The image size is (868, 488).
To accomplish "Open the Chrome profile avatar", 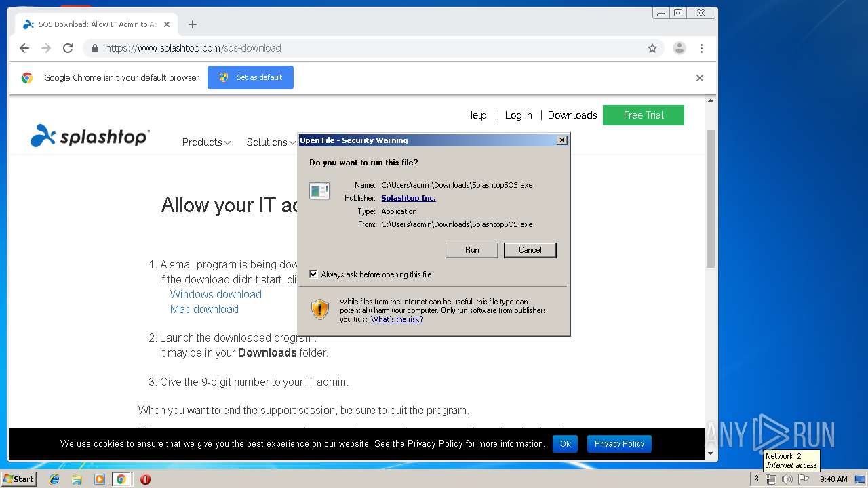I will point(679,48).
